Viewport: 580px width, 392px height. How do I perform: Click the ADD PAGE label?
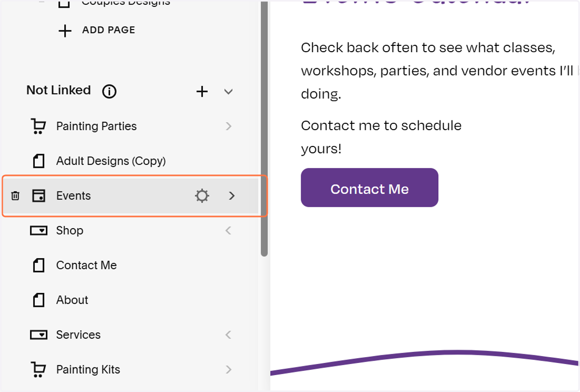click(109, 30)
